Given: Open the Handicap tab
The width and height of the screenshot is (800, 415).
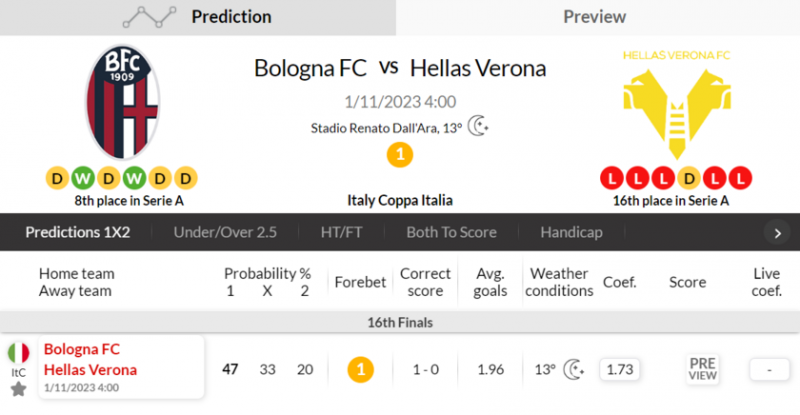Looking at the screenshot, I should tap(571, 232).
